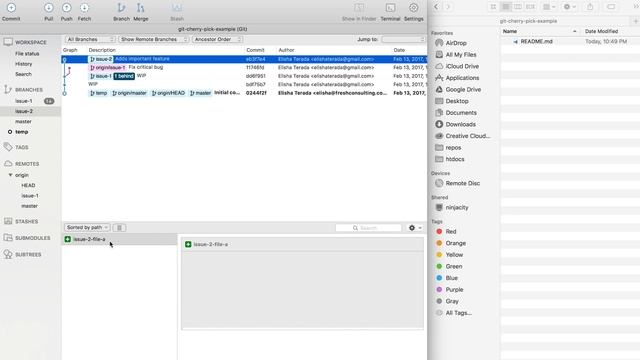The width and height of the screenshot is (640, 360).
Task: Click issue-2-file-a diff header
Action: (302, 244)
